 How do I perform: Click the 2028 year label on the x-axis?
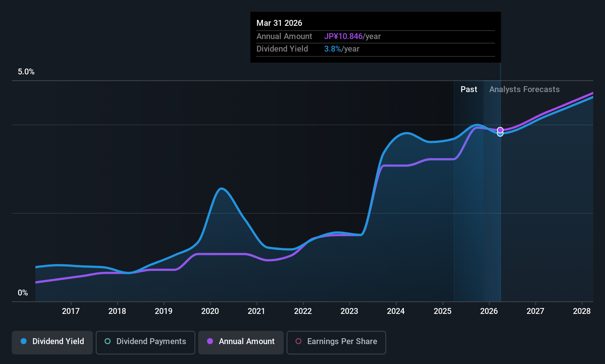click(x=582, y=311)
